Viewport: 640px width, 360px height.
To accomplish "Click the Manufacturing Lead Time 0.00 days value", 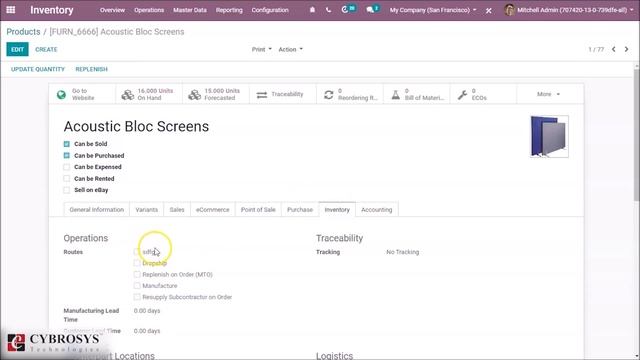I will point(147,311).
